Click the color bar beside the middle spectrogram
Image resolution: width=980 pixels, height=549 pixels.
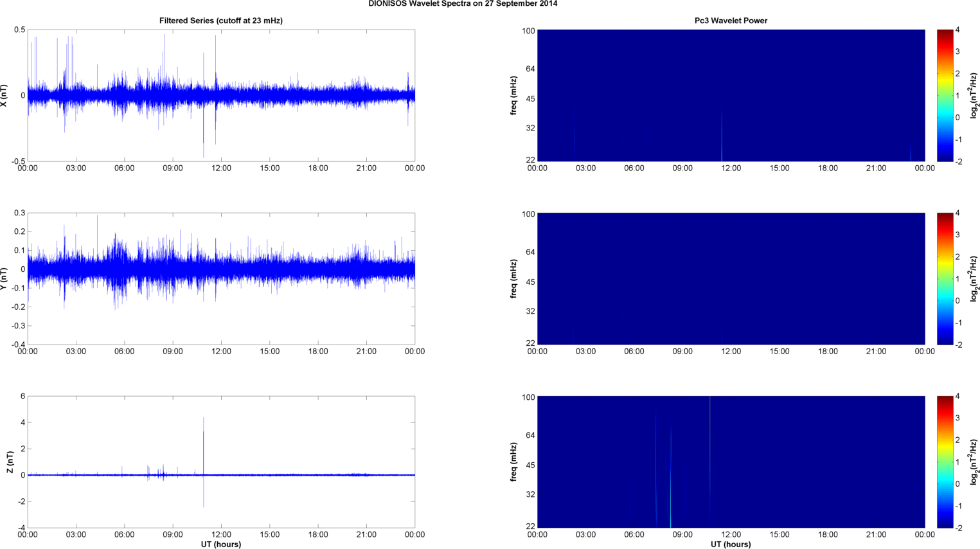pos(945,278)
